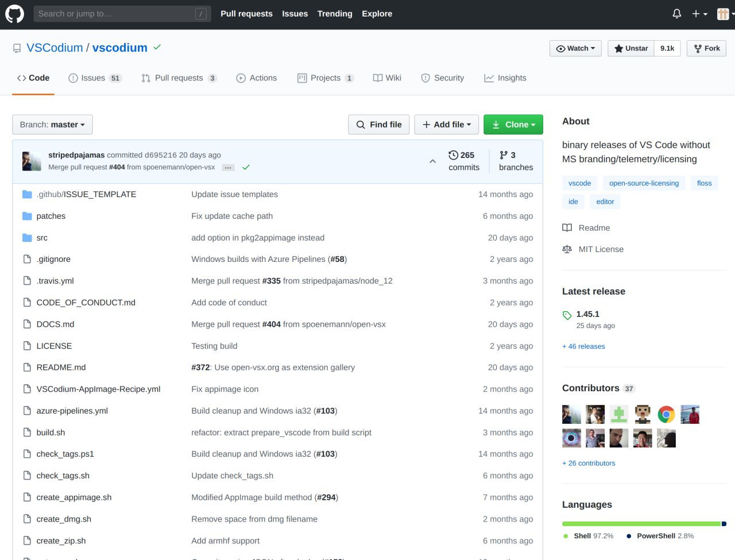Open the .github/ISSUE_TEMPLATE folder icon
Screen dimensions: 735x560
pyautogui.click(x=27, y=194)
